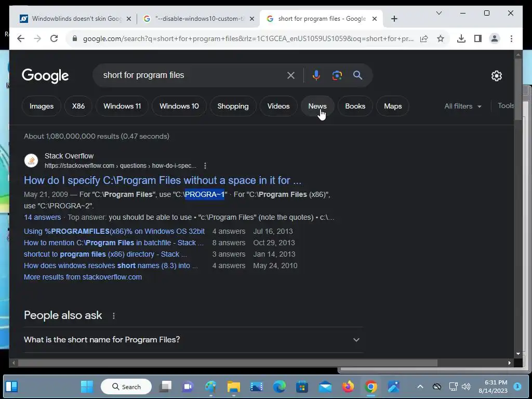This screenshot has width=532, height=399.
Task: Open the All filters dropdown
Action: pyautogui.click(x=463, y=106)
